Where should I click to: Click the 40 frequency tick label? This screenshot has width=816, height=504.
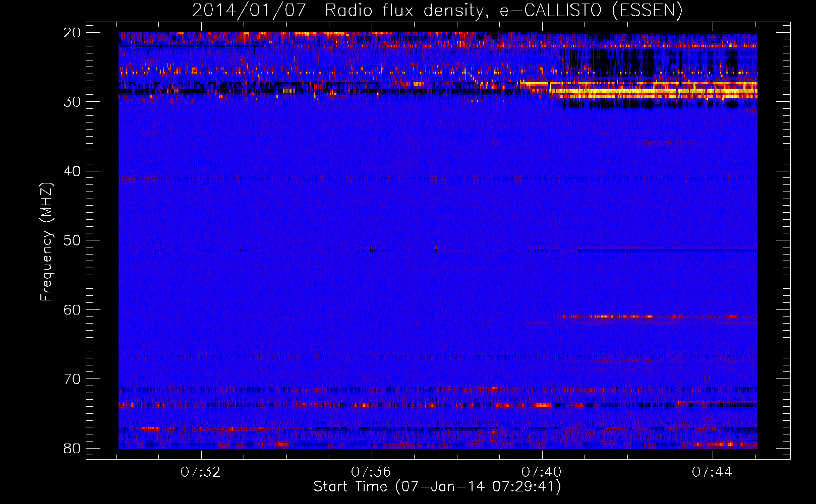pos(73,171)
